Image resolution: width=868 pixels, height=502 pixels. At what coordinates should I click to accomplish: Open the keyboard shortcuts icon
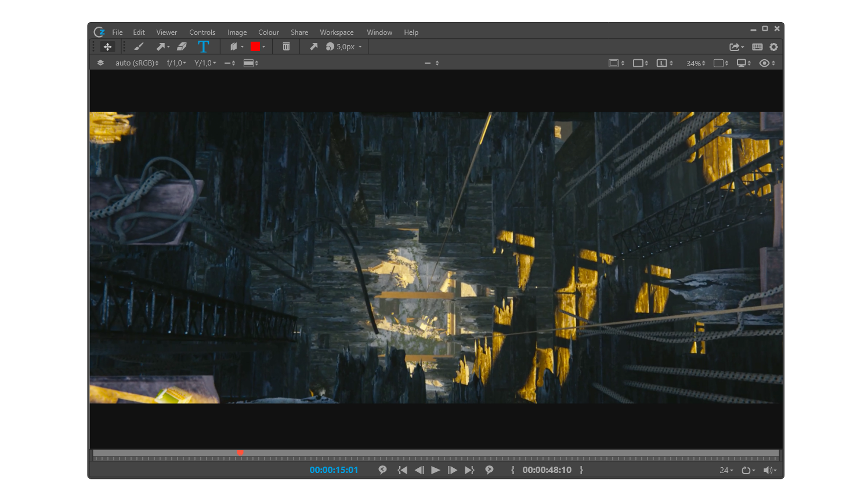pos(757,47)
